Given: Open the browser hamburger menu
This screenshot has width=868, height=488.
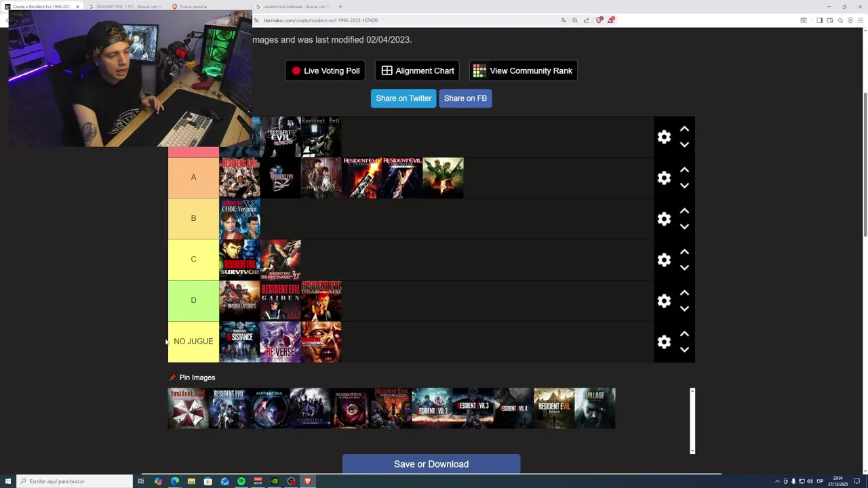Looking at the screenshot, I should point(861,20).
